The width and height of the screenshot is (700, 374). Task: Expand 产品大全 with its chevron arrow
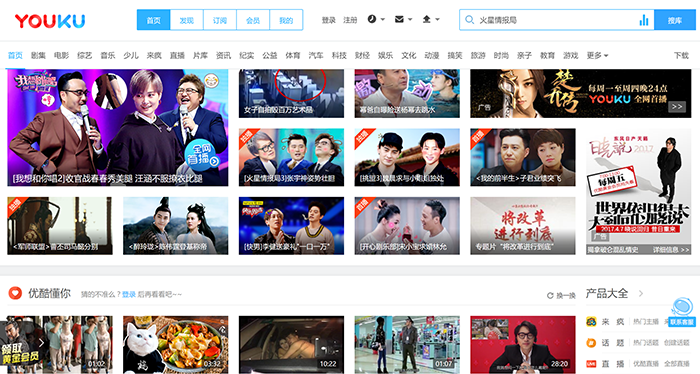coord(641,293)
